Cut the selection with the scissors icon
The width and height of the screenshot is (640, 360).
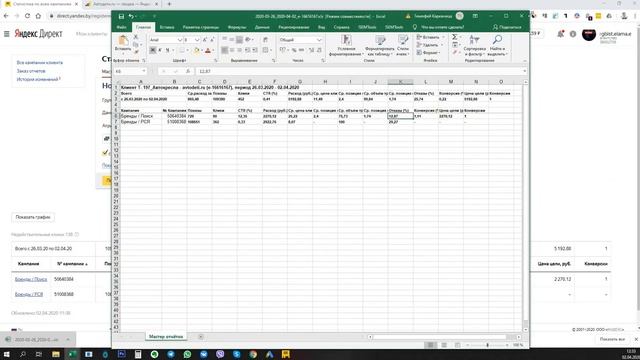136,37
